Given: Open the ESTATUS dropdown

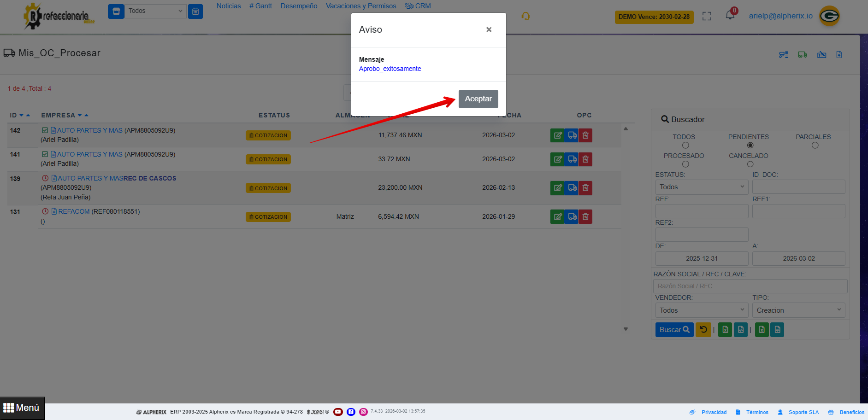Looking at the screenshot, I should pyautogui.click(x=701, y=187).
